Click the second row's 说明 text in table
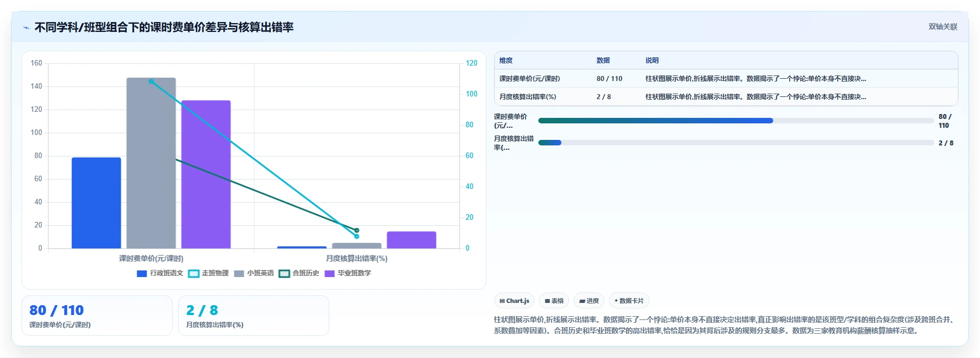 (x=756, y=97)
